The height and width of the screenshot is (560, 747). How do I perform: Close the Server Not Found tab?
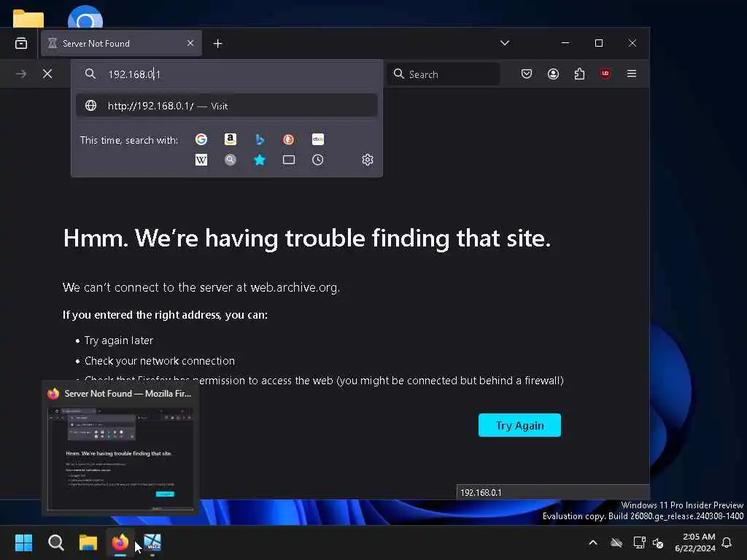190,43
